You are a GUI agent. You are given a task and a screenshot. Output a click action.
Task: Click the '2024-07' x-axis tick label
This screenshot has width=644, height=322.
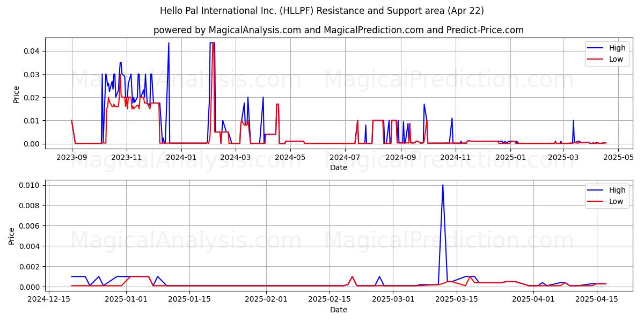[345, 158]
